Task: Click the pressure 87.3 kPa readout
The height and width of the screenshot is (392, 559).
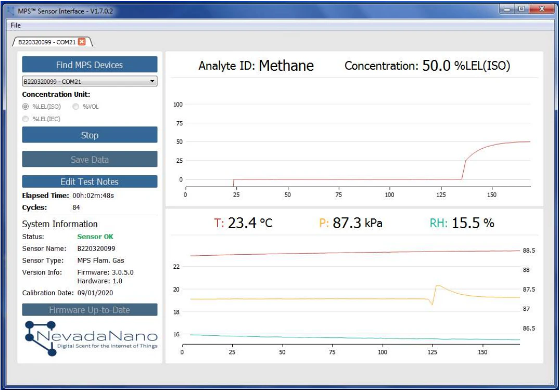Action: [x=351, y=223]
